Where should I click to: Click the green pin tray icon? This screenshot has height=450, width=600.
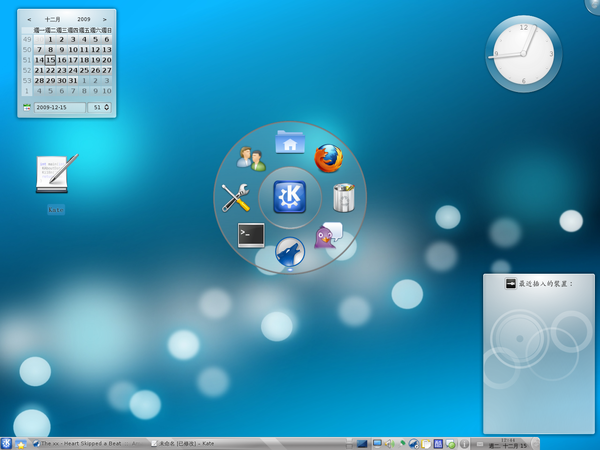pyautogui.click(x=402, y=444)
